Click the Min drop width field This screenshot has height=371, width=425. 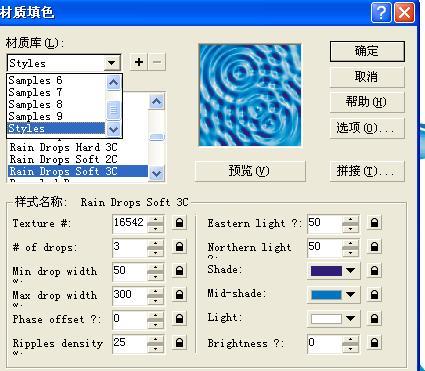[x=130, y=271]
